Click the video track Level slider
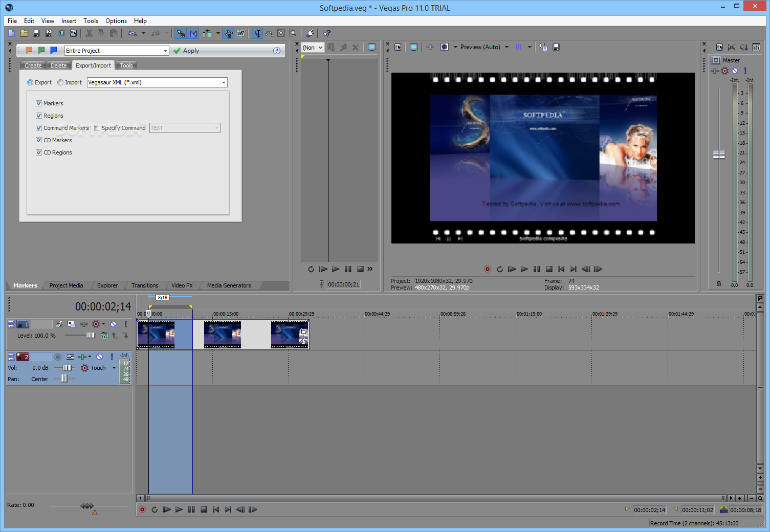The width and height of the screenshot is (770, 532). coord(90,336)
